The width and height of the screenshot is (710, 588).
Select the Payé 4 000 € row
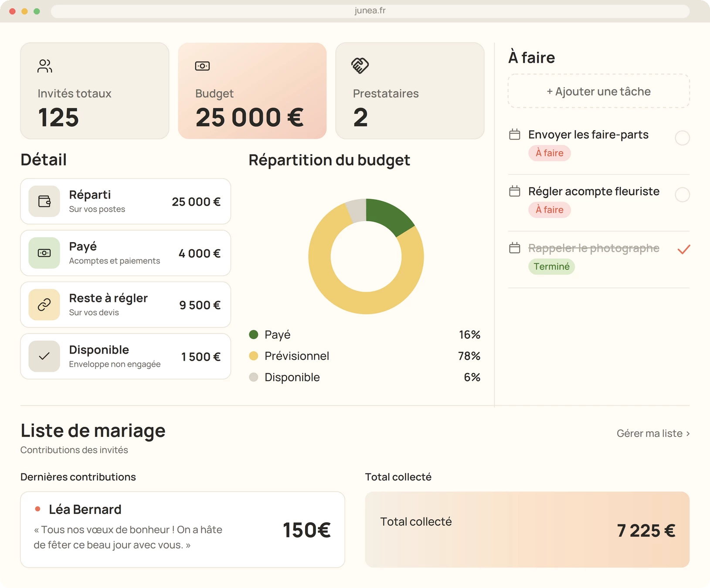(x=126, y=253)
